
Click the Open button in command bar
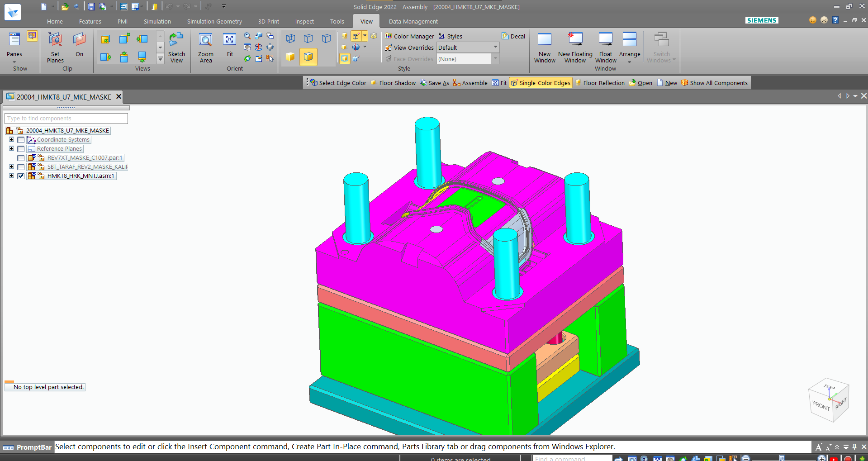[640, 83]
